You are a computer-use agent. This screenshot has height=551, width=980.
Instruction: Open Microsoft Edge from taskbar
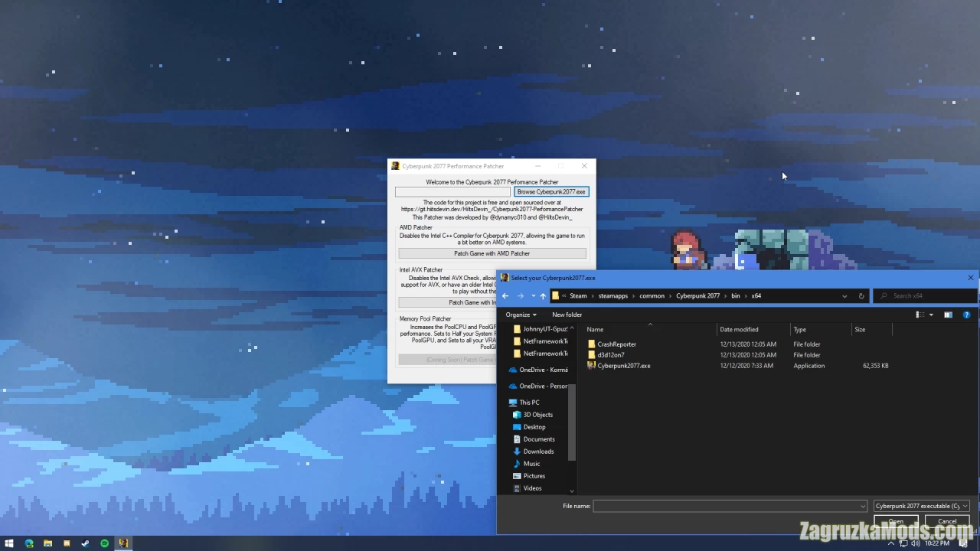coord(29,543)
